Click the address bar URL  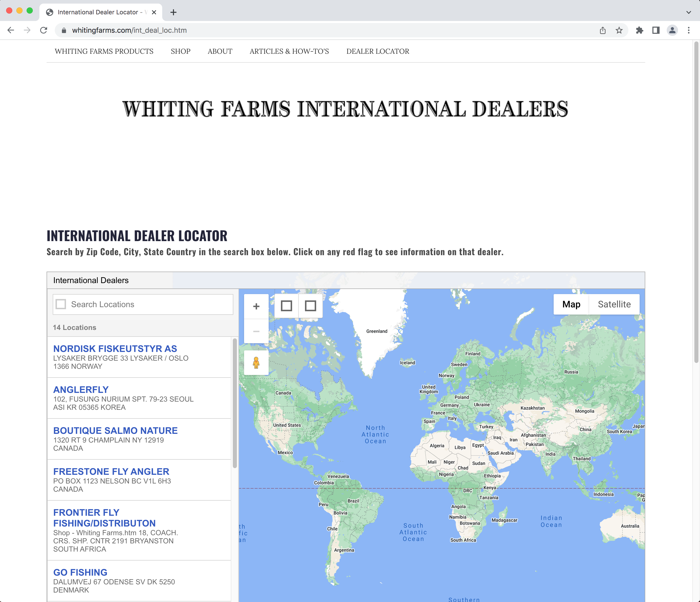[x=129, y=30]
